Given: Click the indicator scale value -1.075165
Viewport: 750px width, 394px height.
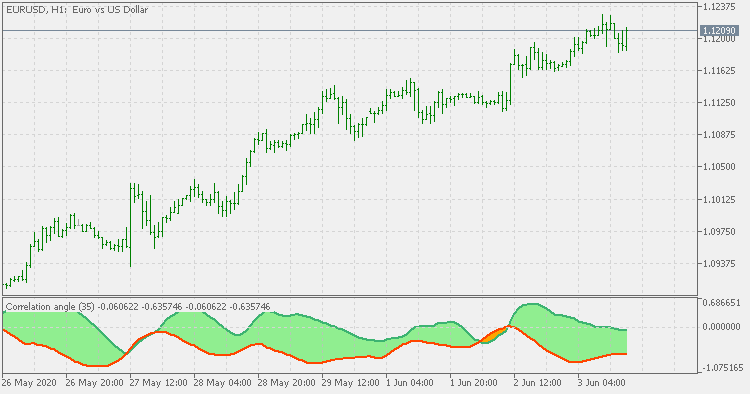Looking at the screenshot, I should 722,368.
